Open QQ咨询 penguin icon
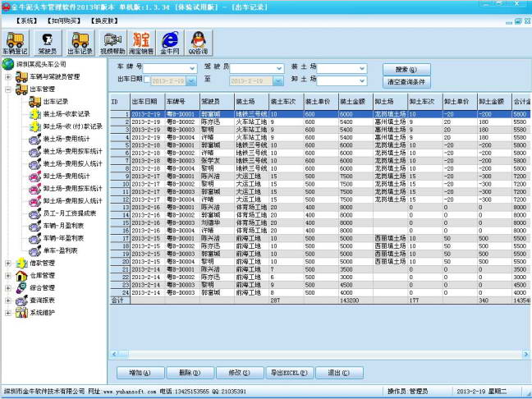This screenshot has height=399, width=532. pyautogui.click(x=199, y=43)
